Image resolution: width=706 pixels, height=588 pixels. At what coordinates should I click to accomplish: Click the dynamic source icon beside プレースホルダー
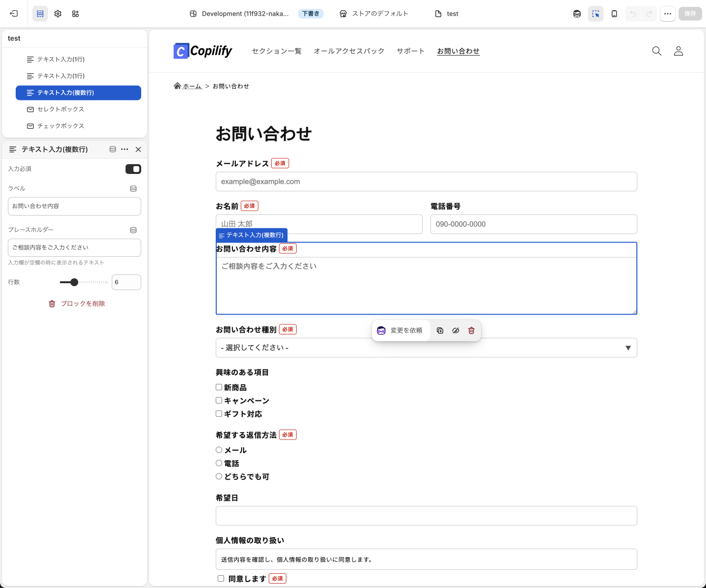pyautogui.click(x=133, y=230)
